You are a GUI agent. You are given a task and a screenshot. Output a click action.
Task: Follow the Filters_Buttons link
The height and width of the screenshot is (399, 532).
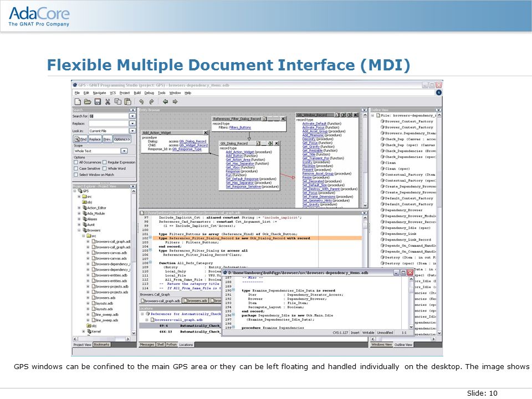point(240,127)
